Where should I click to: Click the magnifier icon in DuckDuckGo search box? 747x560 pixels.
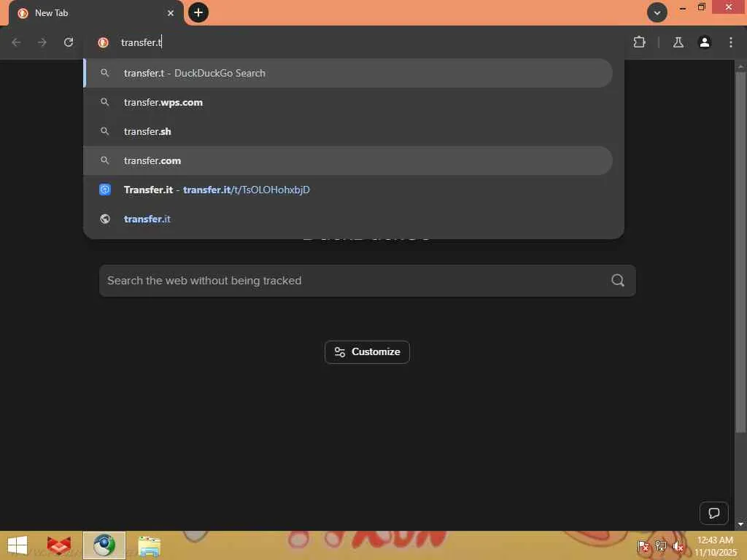(617, 280)
